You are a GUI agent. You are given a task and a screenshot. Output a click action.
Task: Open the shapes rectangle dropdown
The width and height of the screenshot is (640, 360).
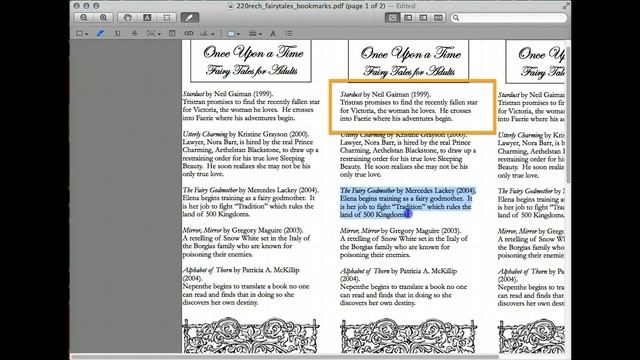click(x=82, y=33)
